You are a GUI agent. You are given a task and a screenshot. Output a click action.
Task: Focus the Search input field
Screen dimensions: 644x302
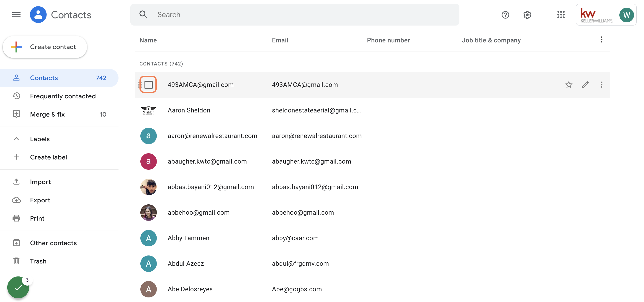(x=294, y=15)
